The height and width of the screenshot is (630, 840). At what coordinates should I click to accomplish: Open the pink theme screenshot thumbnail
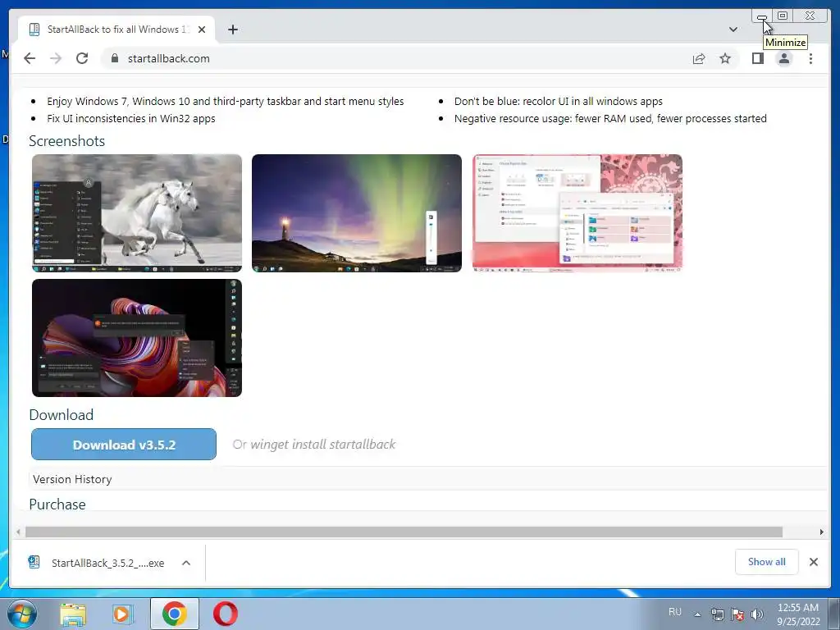pos(577,213)
